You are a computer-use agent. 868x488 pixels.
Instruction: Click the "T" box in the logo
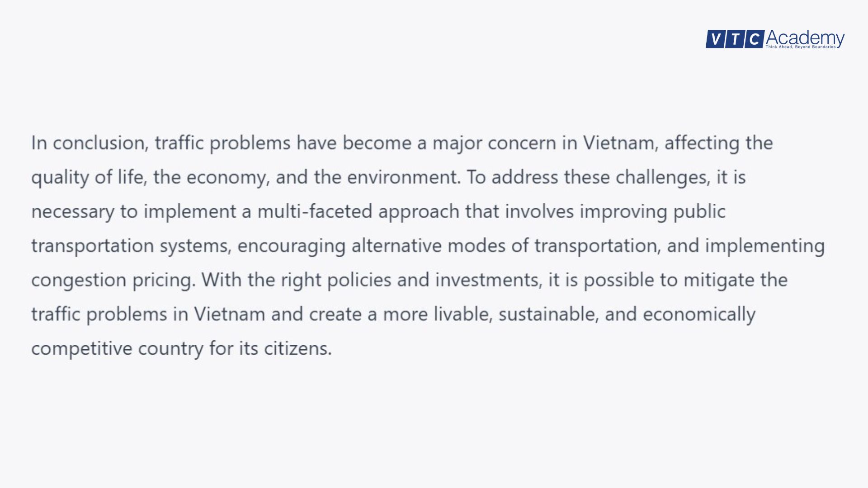pos(735,39)
